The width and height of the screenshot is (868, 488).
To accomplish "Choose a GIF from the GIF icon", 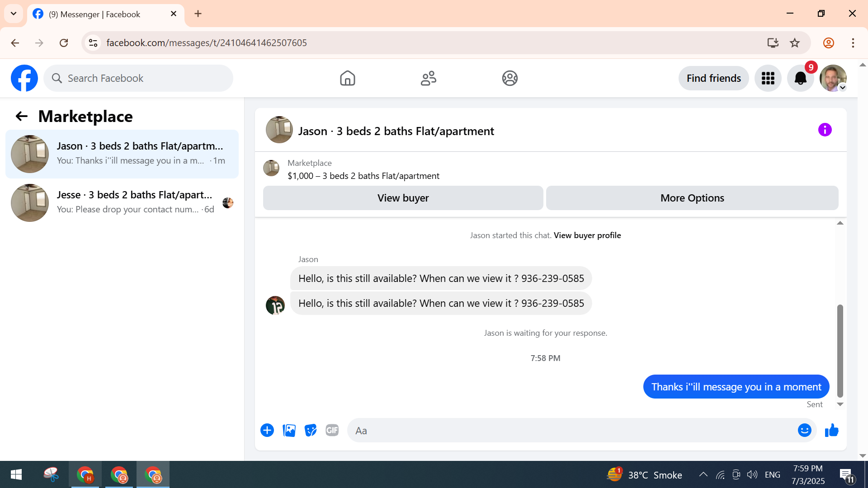I will [x=332, y=431].
